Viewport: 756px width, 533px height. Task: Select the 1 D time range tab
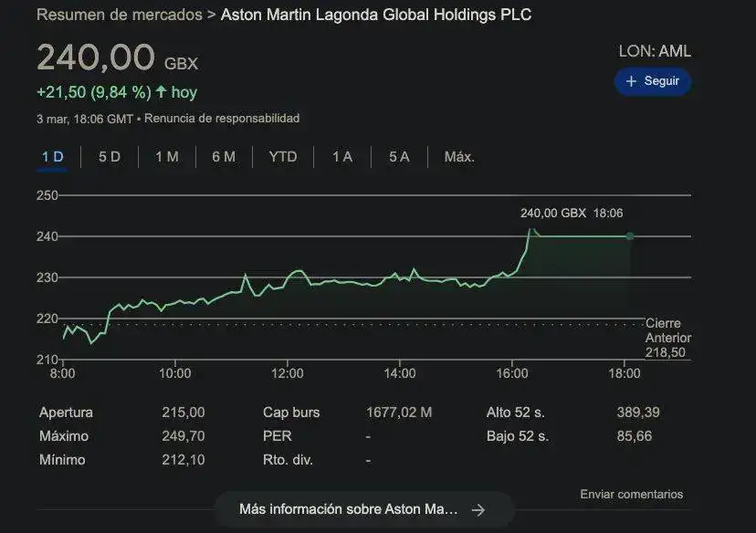point(53,157)
